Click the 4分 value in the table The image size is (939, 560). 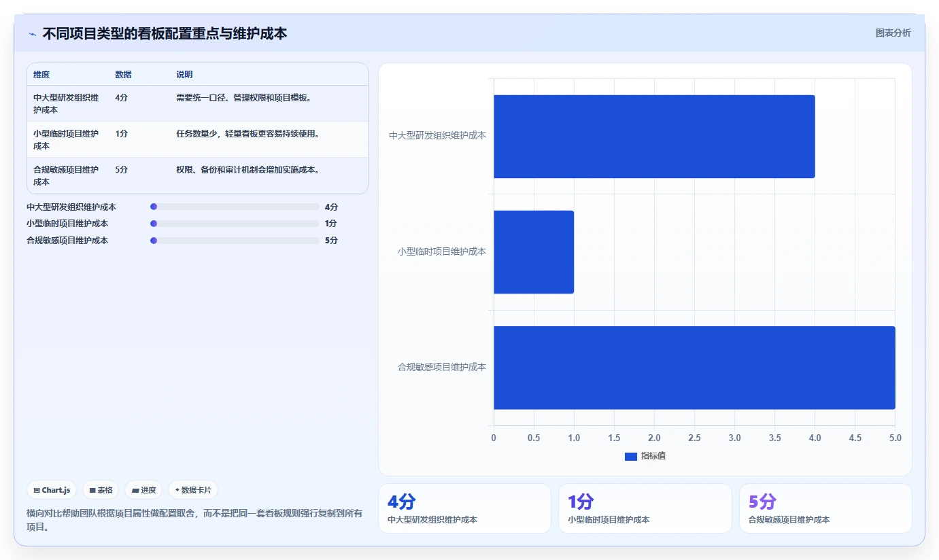pos(122,98)
